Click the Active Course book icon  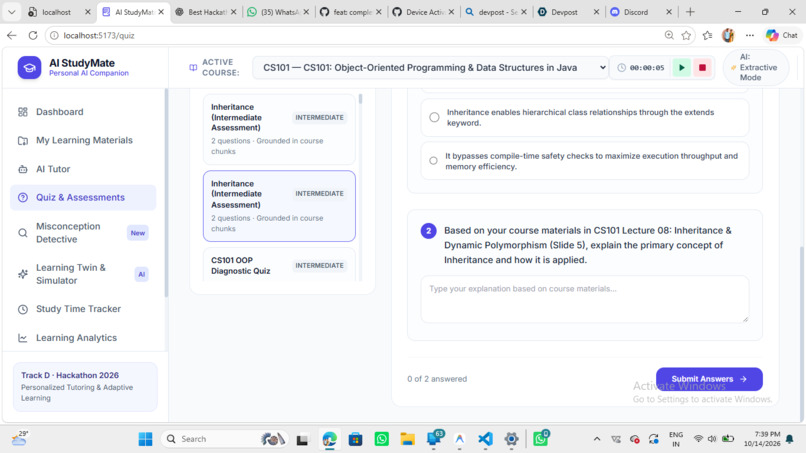tap(193, 67)
